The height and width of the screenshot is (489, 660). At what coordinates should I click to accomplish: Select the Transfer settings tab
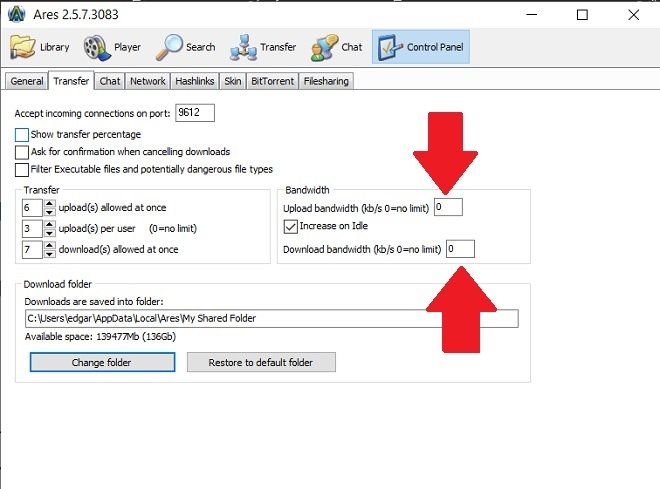pyautogui.click(x=71, y=80)
